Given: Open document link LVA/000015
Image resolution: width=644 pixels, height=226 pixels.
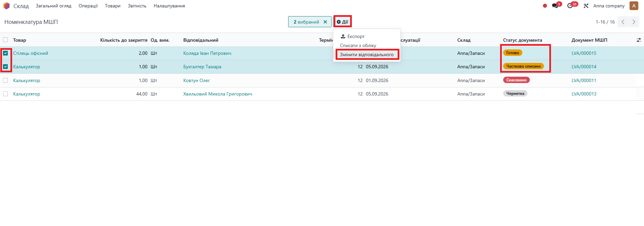Looking at the screenshot, I should click(584, 53).
